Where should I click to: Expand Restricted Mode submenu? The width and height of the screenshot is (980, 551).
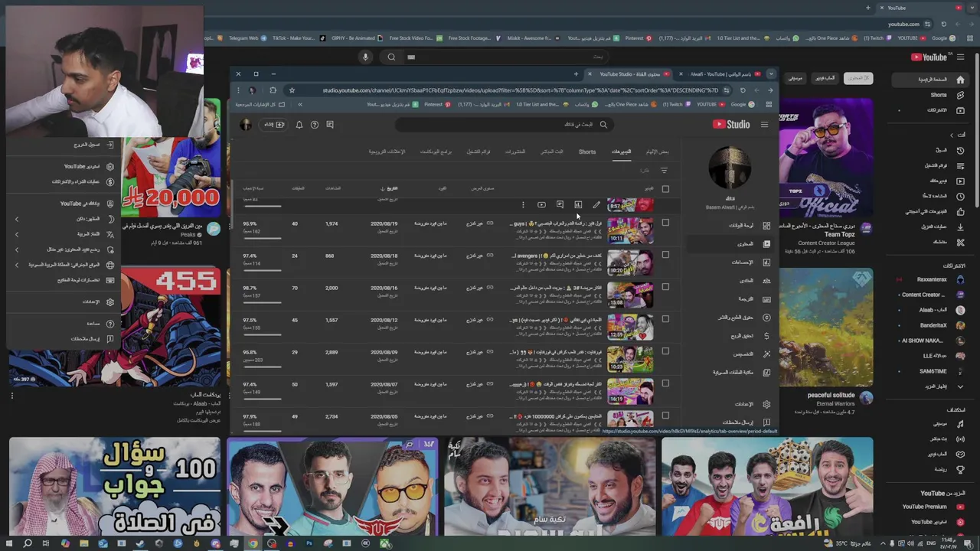tap(17, 249)
